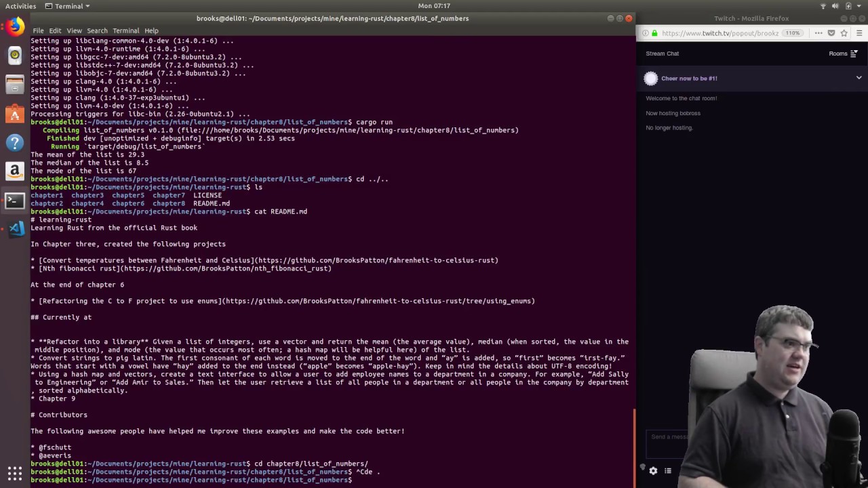Reset the 110% zoom level badge
The height and width of the screenshot is (488, 868).
click(793, 33)
